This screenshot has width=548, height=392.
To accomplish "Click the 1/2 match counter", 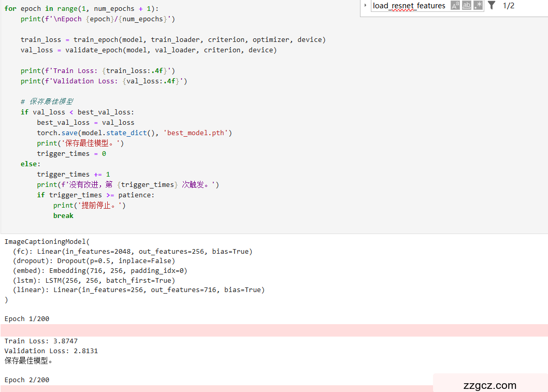I will (509, 6).
